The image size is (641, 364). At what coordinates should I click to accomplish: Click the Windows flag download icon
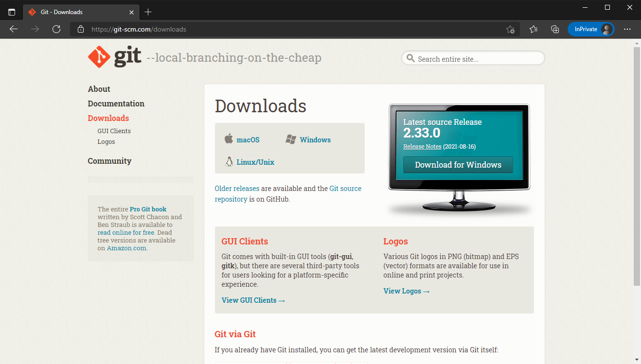tap(291, 139)
